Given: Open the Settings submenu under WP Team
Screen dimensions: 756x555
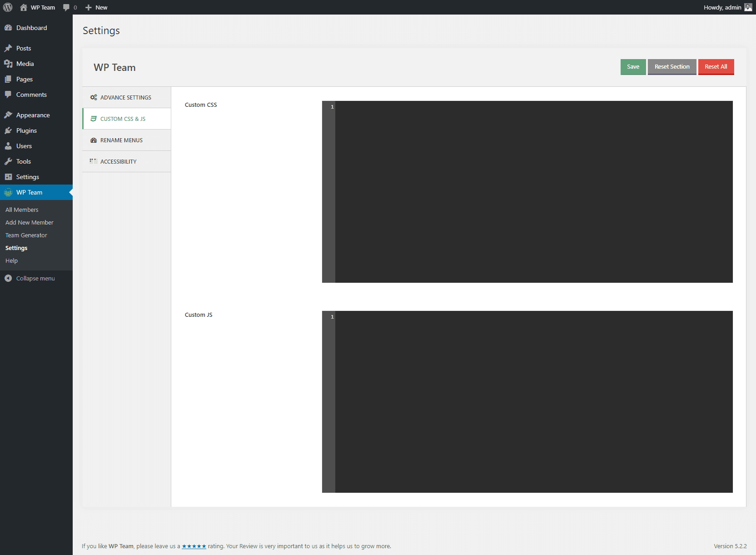Looking at the screenshot, I should point(16,248).
